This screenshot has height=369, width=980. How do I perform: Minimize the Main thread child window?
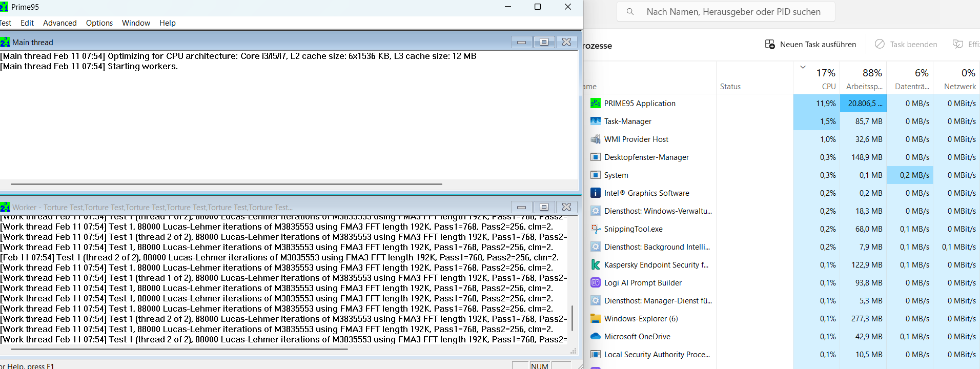pos(521,42)
